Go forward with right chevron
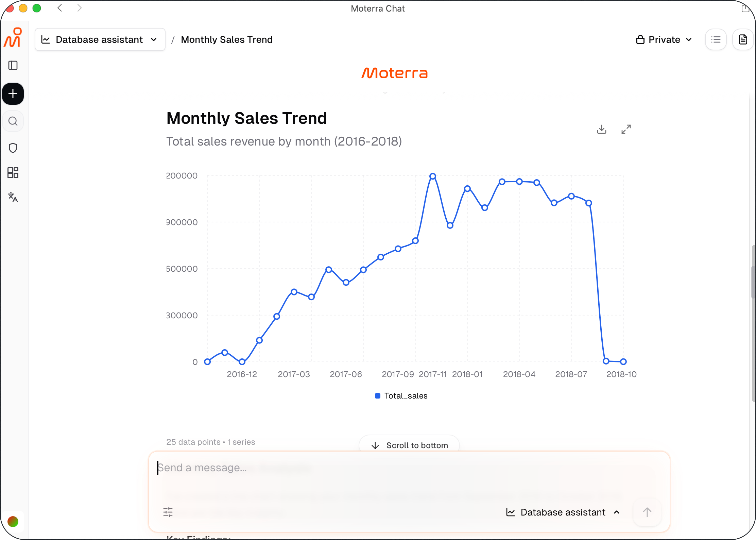The height and width of the screenshot is (540, 756). pyautogui.click(x=80, y=8)
